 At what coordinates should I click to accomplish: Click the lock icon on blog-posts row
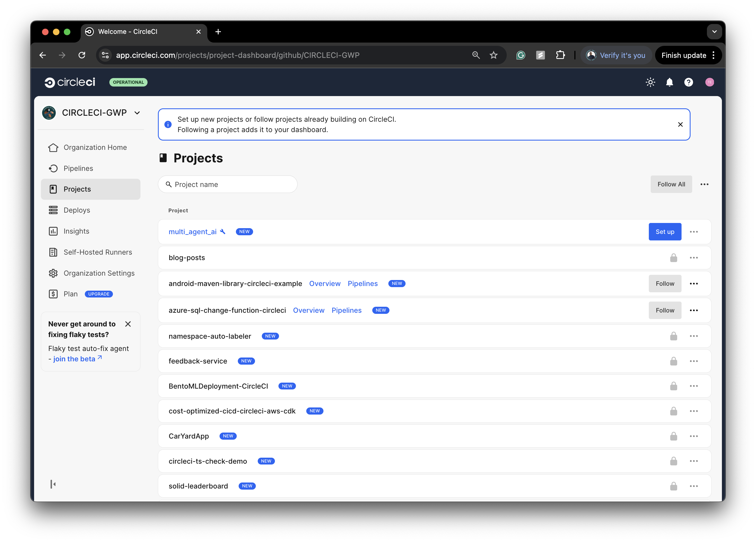click(x=673, y=258)
